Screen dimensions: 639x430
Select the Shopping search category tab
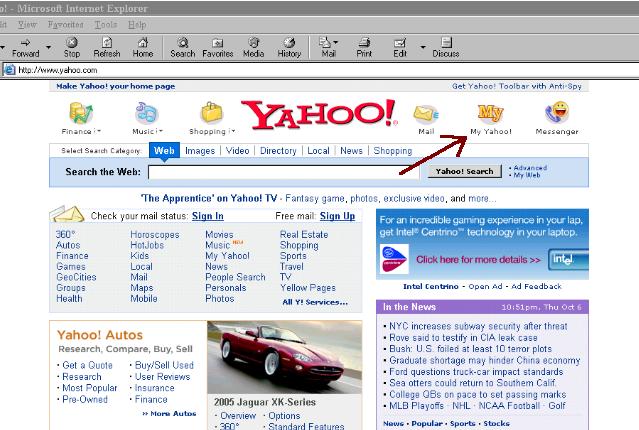click(x=393, y=151)
